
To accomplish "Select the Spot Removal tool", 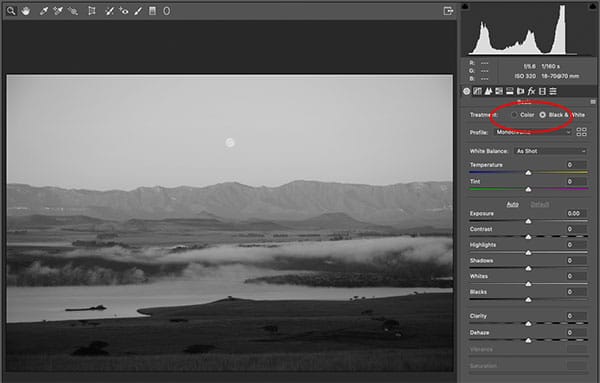I will 109,11.
